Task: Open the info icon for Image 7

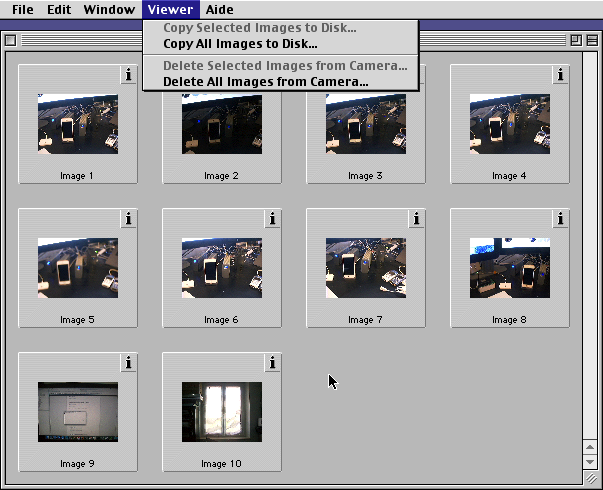Action: (416, 218)
